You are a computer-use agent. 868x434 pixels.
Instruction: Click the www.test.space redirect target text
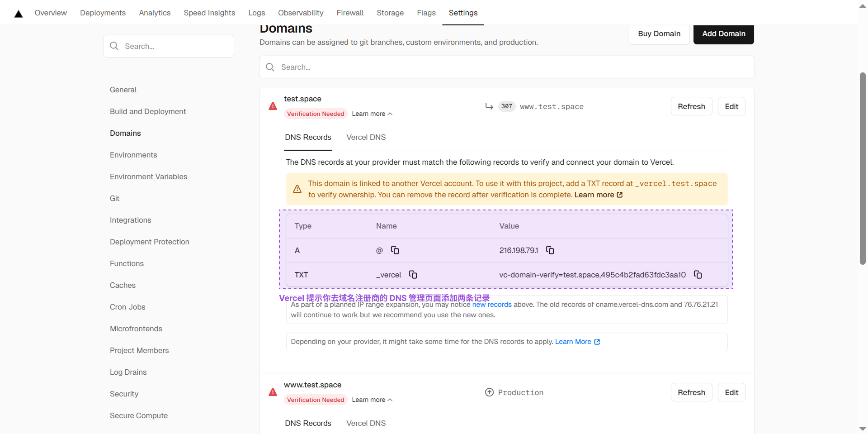coord(552,107)
